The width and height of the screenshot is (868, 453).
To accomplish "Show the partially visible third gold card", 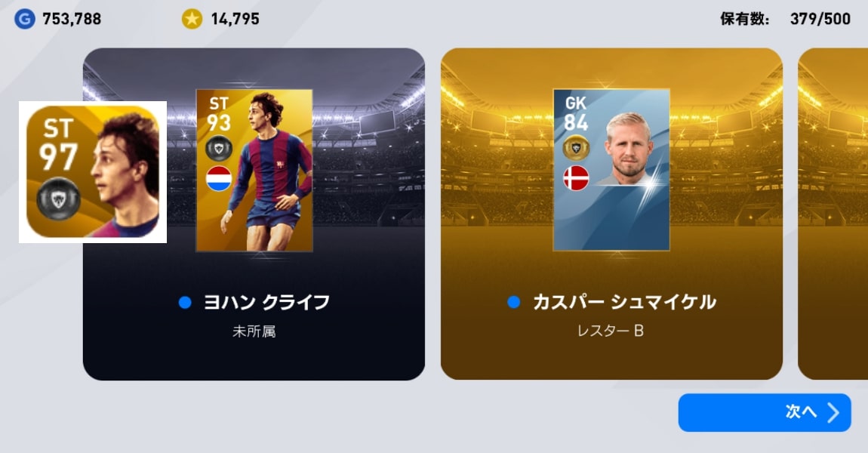I will tap(833, 214).
